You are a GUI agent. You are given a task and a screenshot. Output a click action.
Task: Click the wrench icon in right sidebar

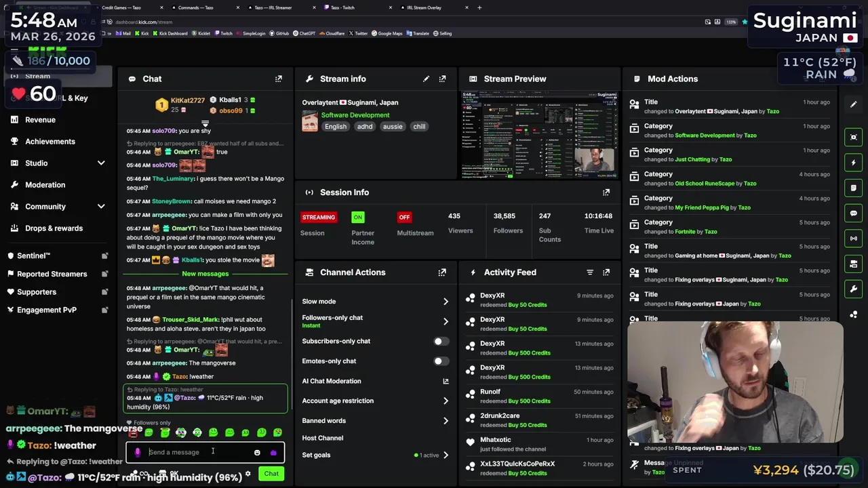click(x=854, y=289)
